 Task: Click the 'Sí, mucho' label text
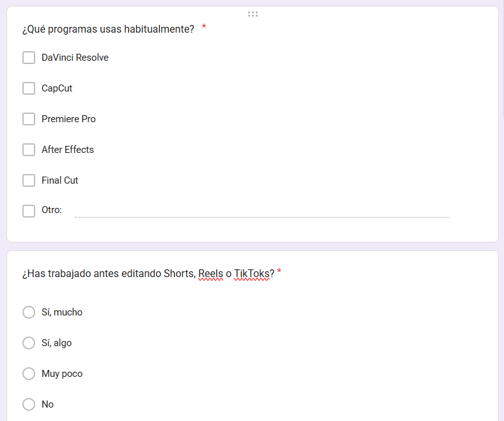[61, 312]
